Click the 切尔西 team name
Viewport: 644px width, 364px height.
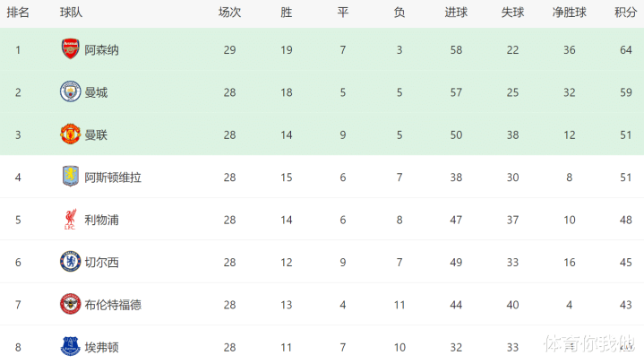(101, 262)
